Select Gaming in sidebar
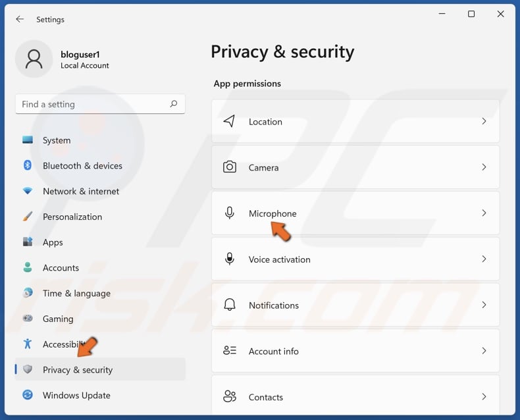Viewport: 520px width, 420px height. click(100, 319)
